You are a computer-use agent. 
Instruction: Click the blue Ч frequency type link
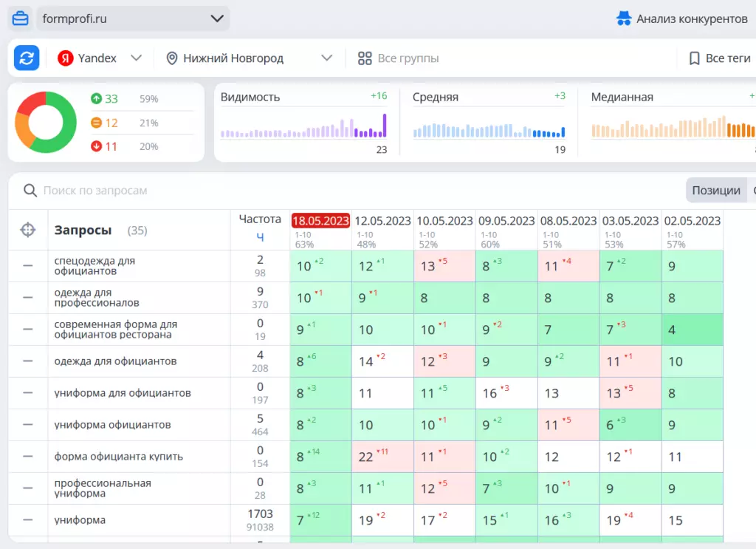(x=260, y=237)
